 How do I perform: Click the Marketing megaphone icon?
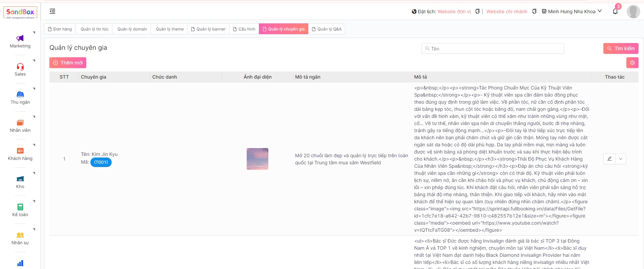click(x=20, y=38)
